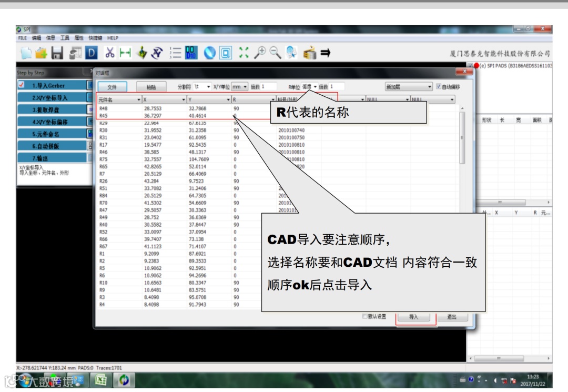The width and height of the screenshot is (568, 392).
Task: Click the database table toolbar icon
Action: click(75, 53)
